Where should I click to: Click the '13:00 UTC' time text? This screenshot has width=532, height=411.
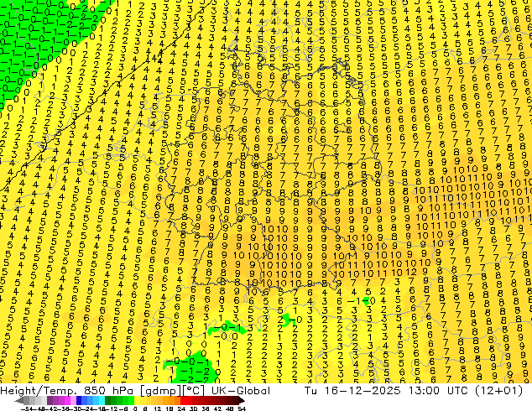[436, 391]
